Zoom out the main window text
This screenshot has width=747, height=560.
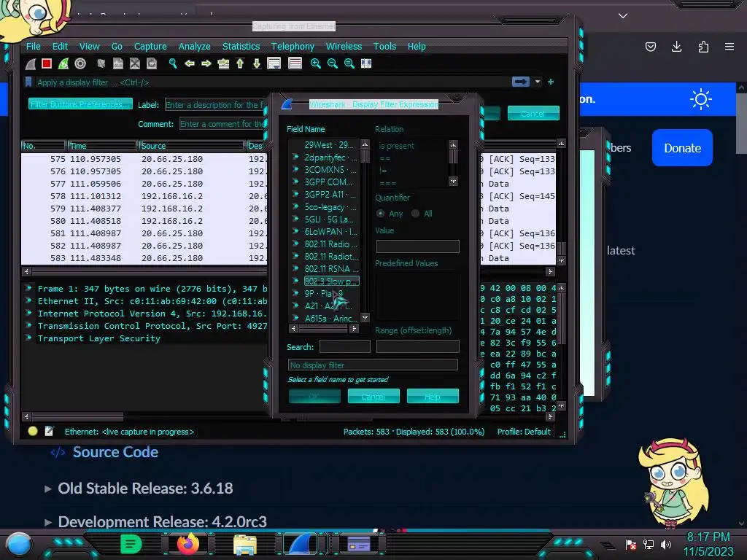[x=333, y=63]
